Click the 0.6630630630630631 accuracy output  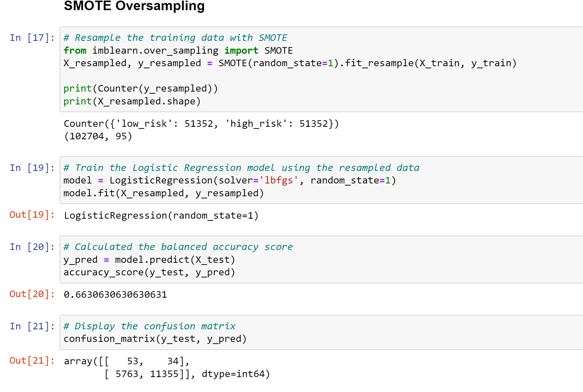[115, 295]
